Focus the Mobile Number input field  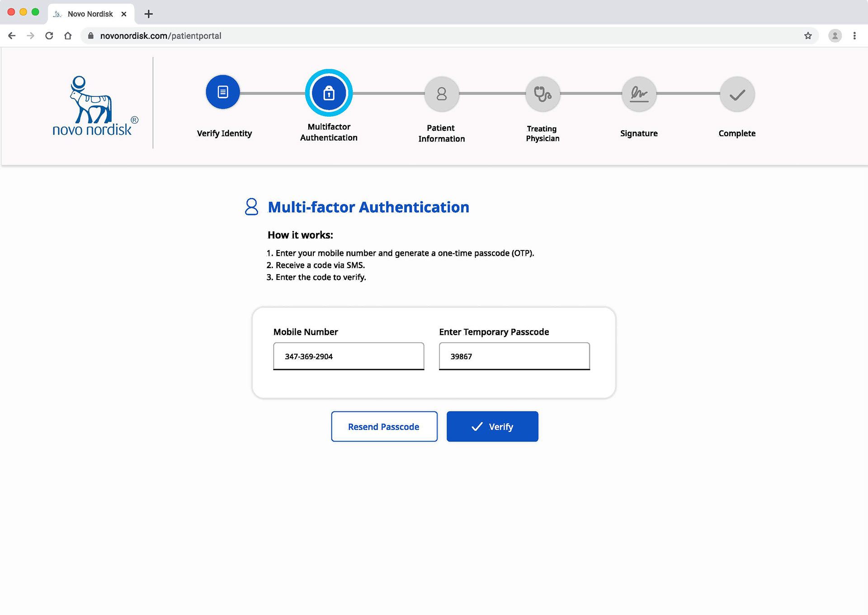pyautogui.click(x=349, y=356)
